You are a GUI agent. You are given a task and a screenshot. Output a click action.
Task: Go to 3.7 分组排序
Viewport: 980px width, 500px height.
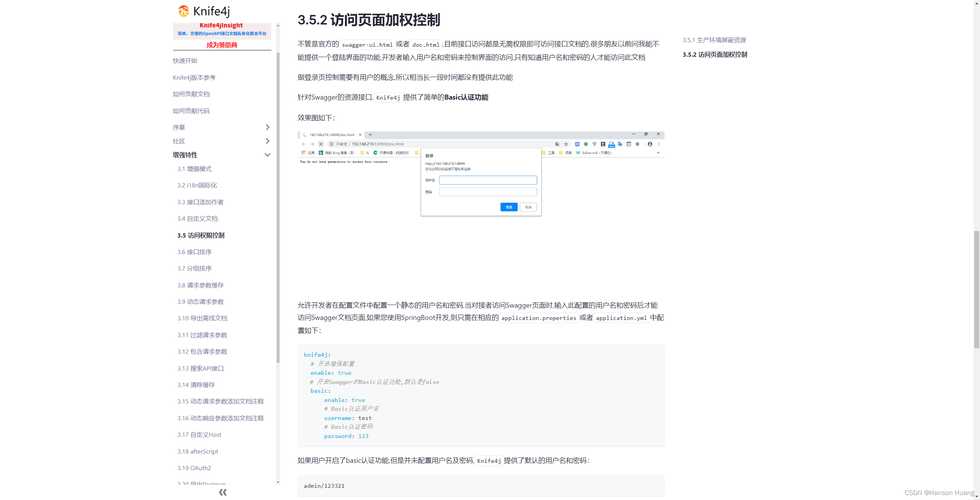194,268
